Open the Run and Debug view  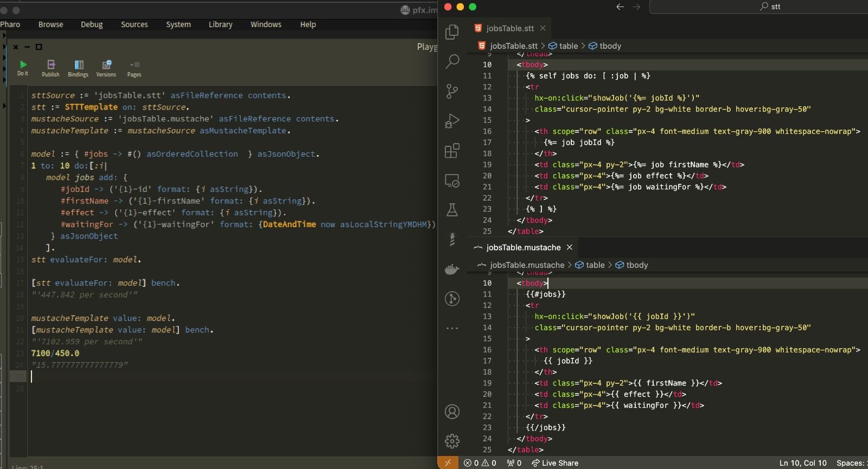point(452,121)
